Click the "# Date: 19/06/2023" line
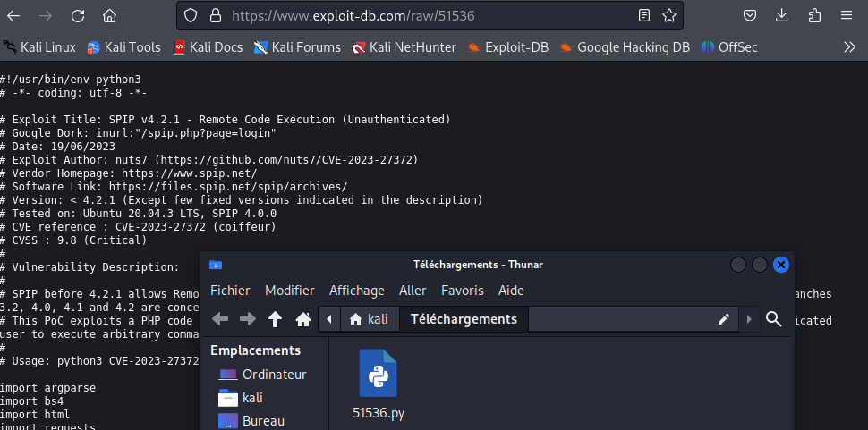The width and height of the screenshot is (868, 430). (57, 147)
